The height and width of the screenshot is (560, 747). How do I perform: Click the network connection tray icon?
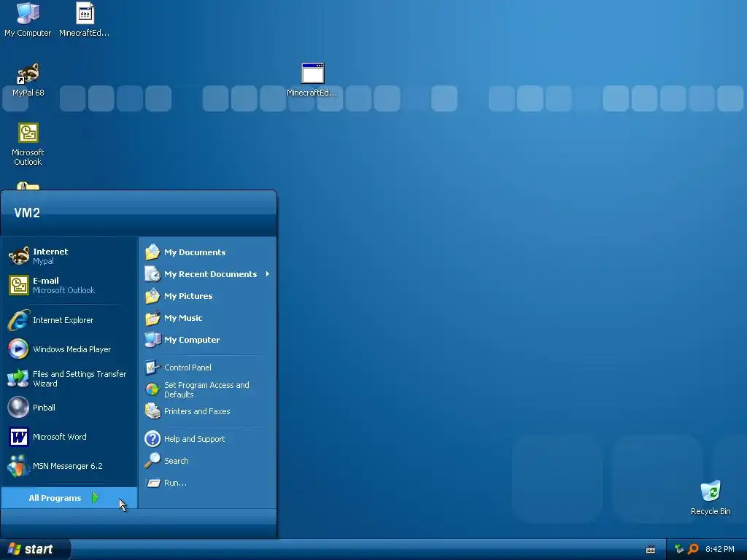click(x=679, y=549)
